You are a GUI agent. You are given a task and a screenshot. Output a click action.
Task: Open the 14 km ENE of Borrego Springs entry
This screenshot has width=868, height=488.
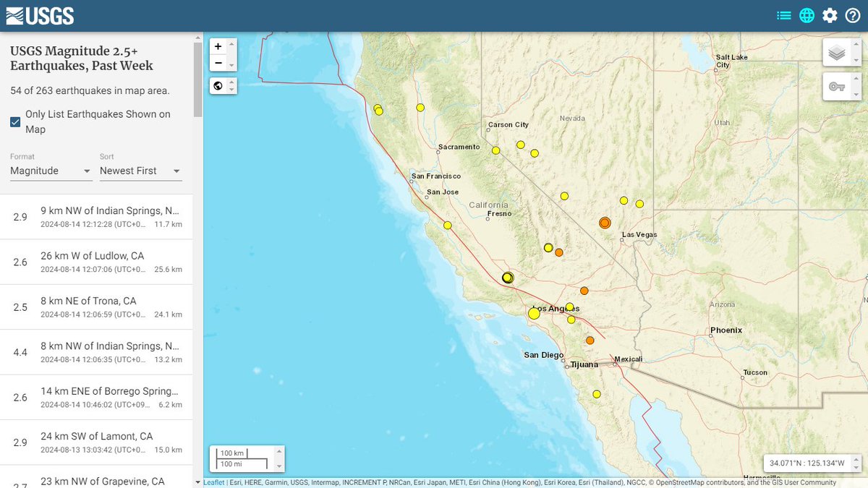pyautogui.click(x=96, y=398)
